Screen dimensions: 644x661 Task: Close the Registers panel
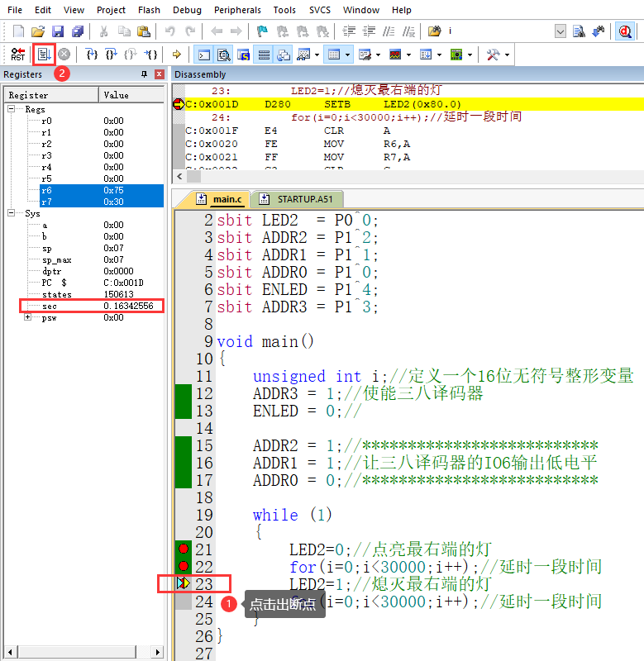point(160,75)
